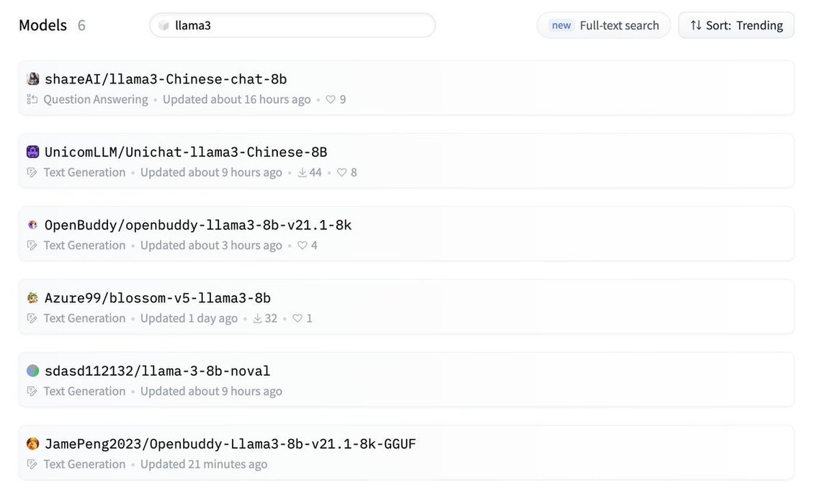Open UnicomLLM/Unichat-llama3-Chinese-8B model
Screen dimensions: 819x504
point(186,152)
